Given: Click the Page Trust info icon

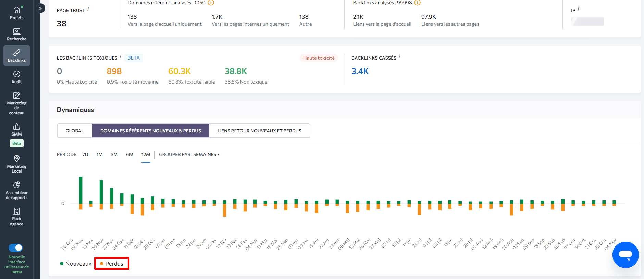Looking at the screenshot, I should coord(88,9).
